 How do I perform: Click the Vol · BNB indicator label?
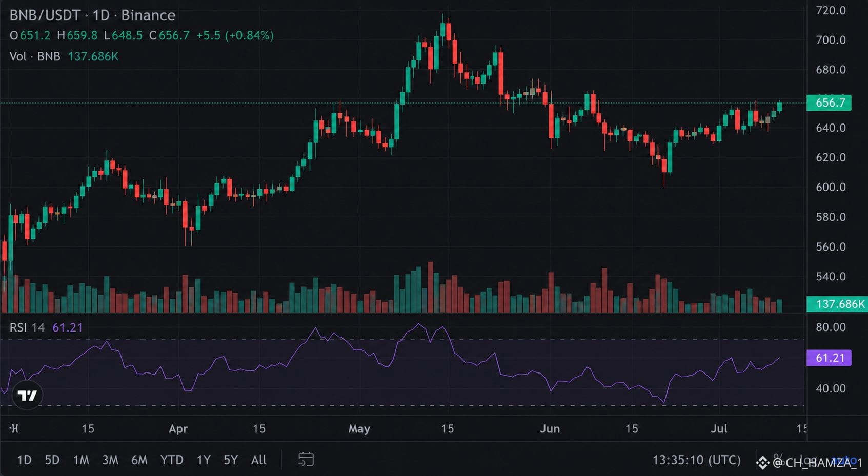click(35, 56)
